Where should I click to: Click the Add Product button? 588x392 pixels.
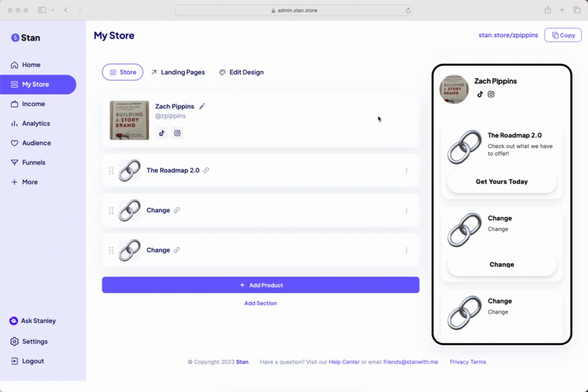coord(261,285)
